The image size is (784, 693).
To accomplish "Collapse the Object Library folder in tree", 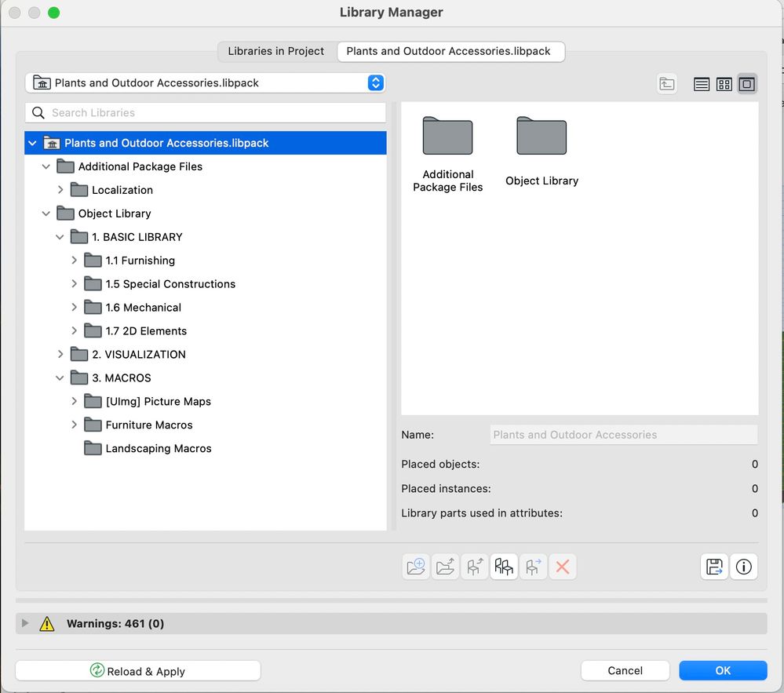I will 46,213.
